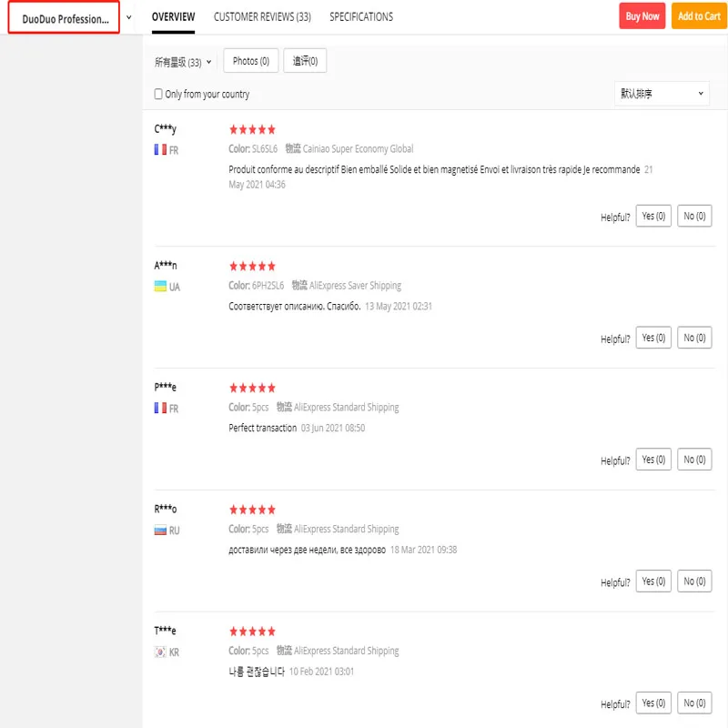Go to the SPECIFICATIONS tab
Viewport: 728px width, 728px height.
(361, 17)
